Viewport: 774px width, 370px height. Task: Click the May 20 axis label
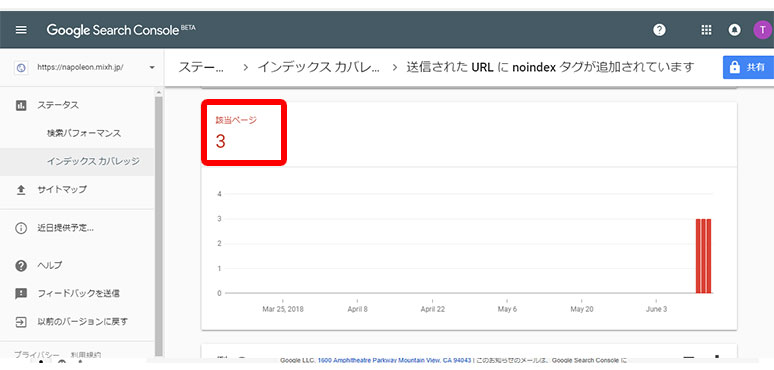click(x=582, y=309)
